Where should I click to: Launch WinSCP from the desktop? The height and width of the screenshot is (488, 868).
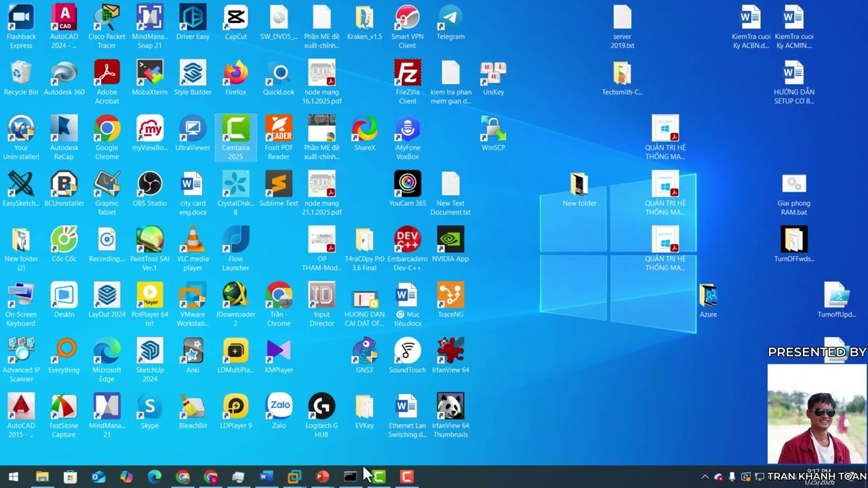(493, 134)
